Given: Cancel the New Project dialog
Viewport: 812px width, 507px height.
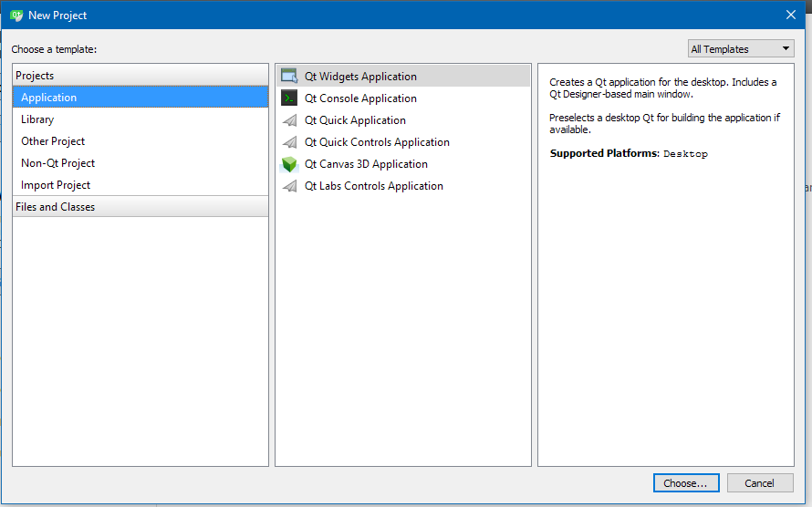Looking at the screenshot, I should point(760,482).
